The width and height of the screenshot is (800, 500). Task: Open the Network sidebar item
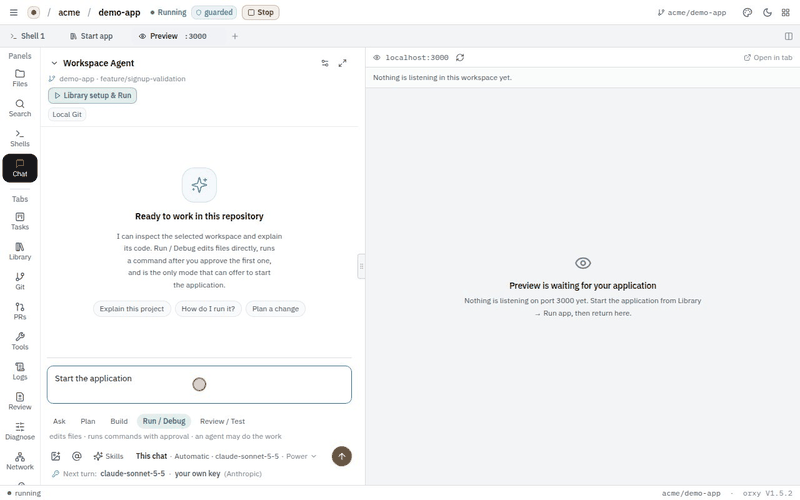[20, 461]
